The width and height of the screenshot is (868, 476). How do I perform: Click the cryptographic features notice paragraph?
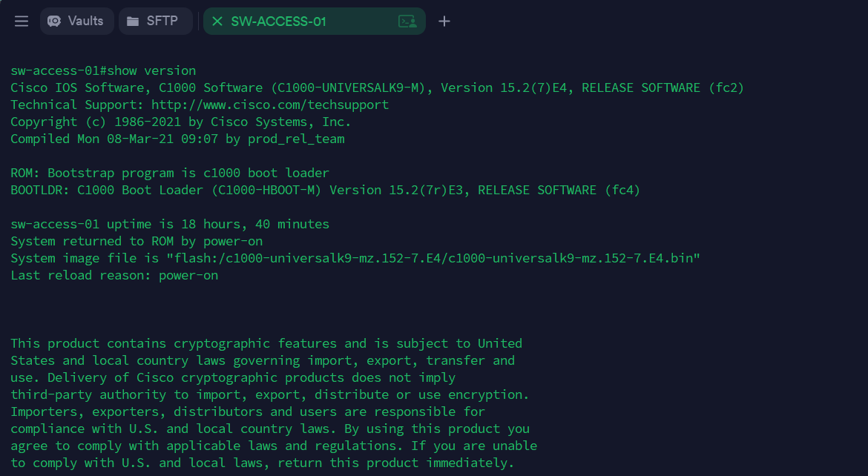(270, 403)
